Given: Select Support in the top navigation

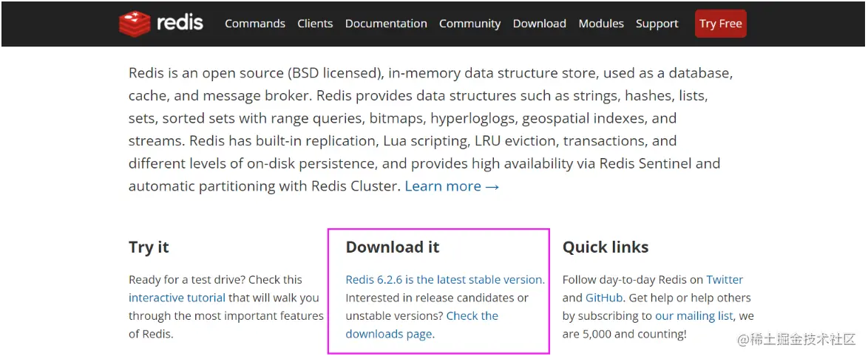Looking at the screenshot, I should [x=657, y=24].
